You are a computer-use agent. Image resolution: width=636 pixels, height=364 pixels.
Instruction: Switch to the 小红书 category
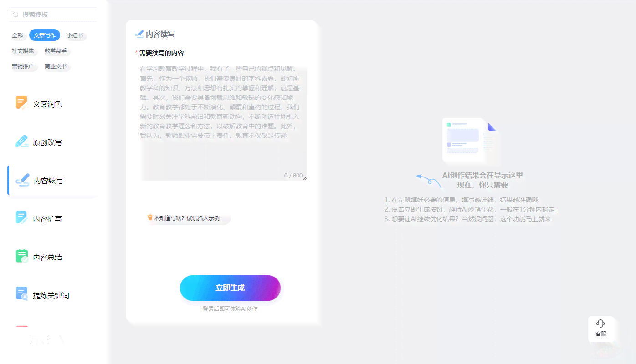75,35
